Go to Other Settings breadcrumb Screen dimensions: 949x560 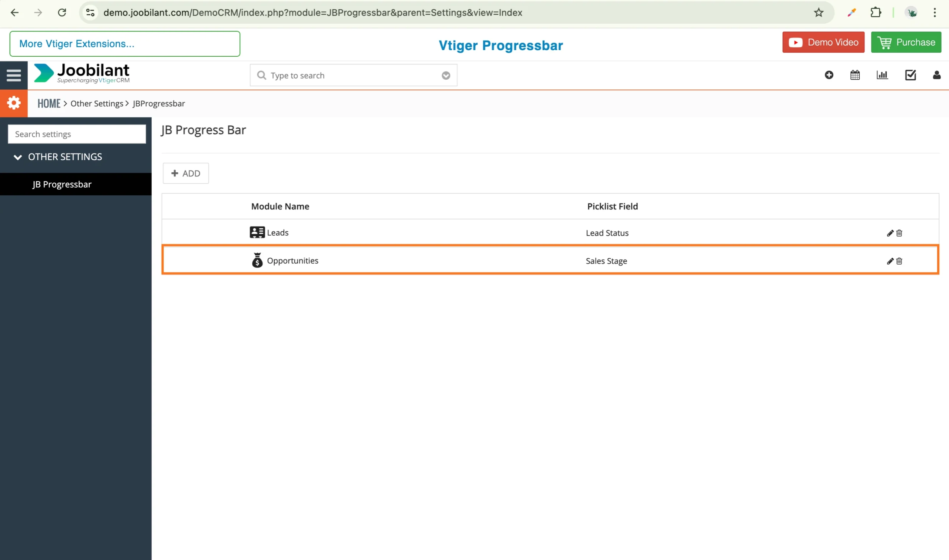pos(97,103)
